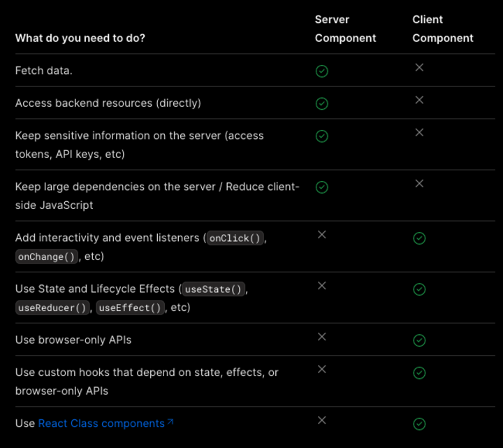This screenshot has height=448, width=503.
Task: Click the checkmark in React Class components row
Action: point(419,424)
